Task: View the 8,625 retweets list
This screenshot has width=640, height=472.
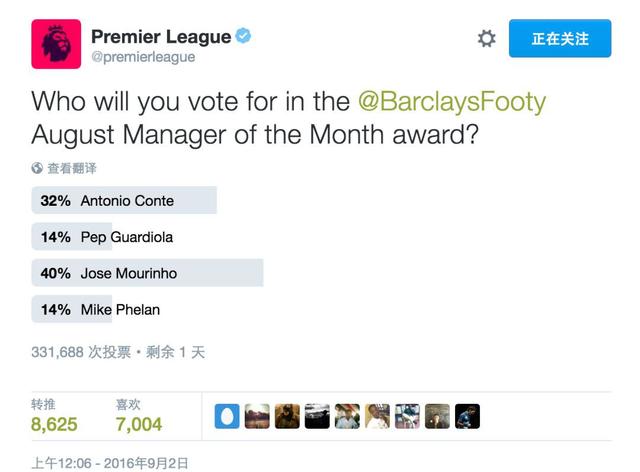Action: tap(54, 416)
